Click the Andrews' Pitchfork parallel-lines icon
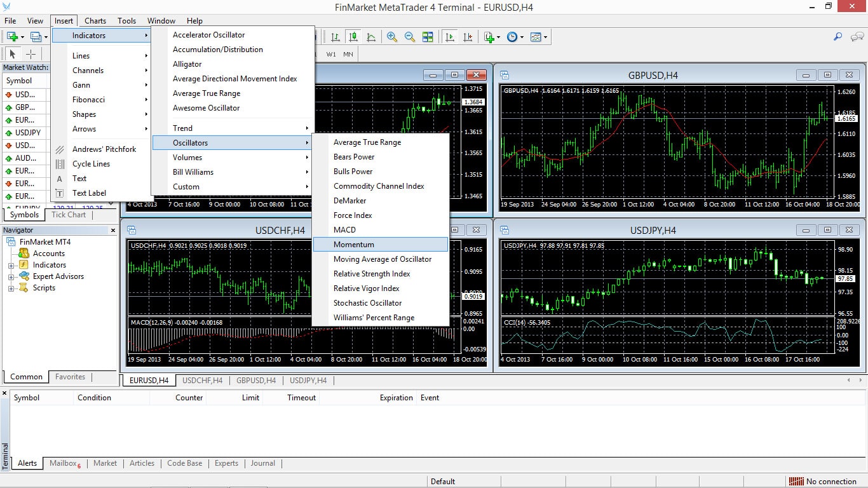Image resolution: width=868 pixels, height=488 pixels. [x=60, y=149]
